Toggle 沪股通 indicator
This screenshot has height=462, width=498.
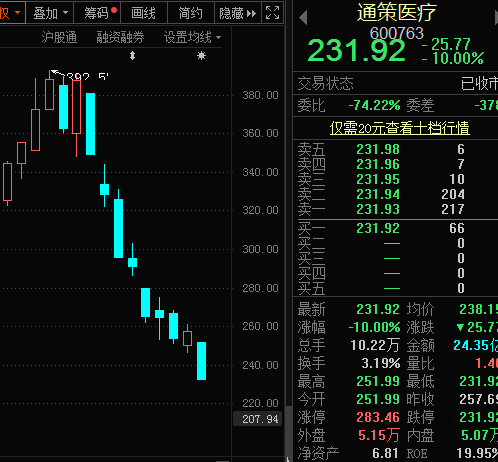[59, 37]
